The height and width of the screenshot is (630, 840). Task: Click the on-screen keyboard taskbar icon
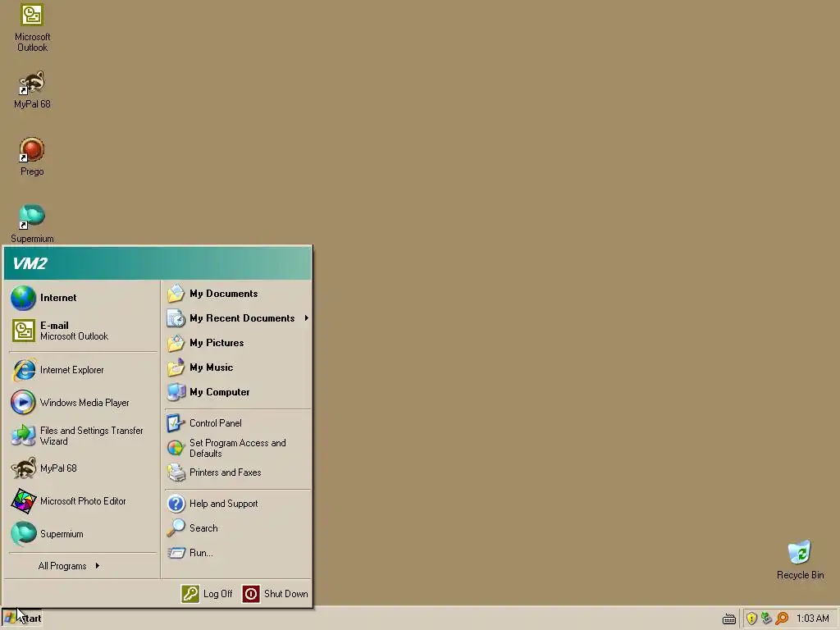tap(729, 619)
